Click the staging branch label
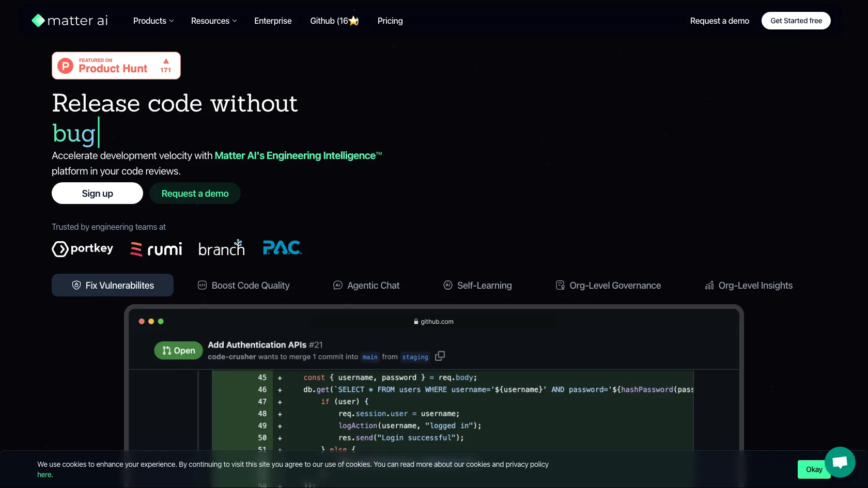The image size is (868, 488). coord(415,357)
